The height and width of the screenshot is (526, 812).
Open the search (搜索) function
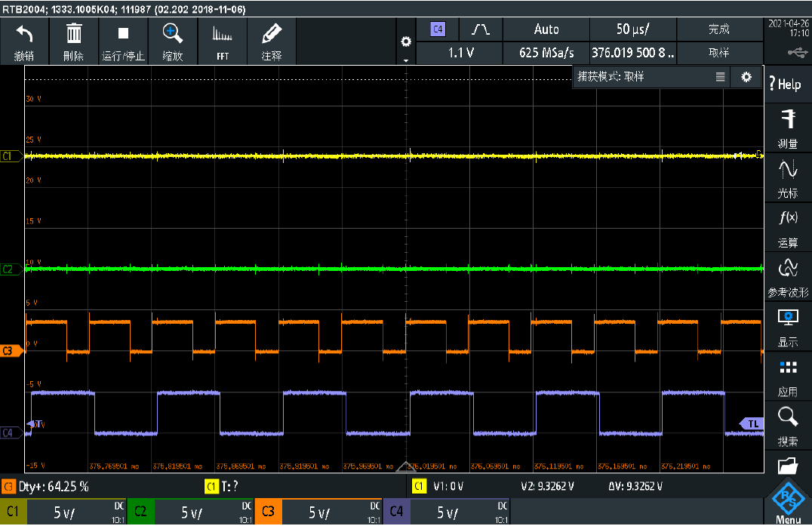tap(788, 426)
